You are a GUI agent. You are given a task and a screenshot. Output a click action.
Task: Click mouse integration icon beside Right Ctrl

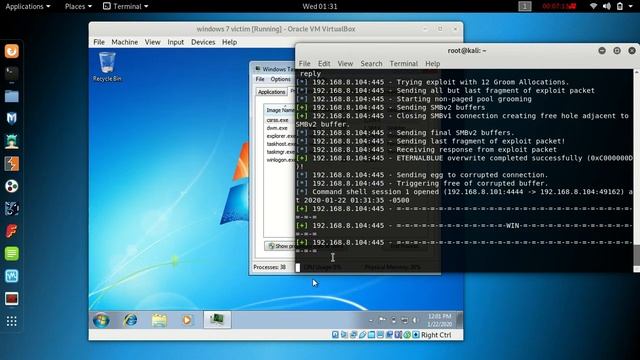(x=416, y=335)
